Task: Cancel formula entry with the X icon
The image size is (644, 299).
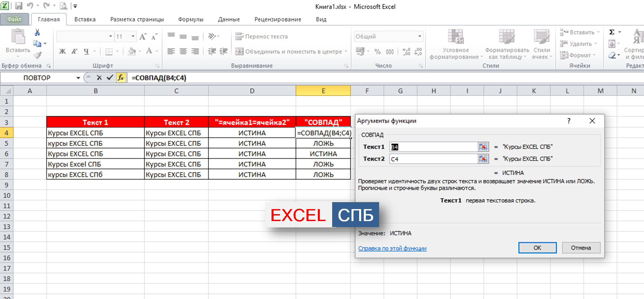Action: [99, 78]
